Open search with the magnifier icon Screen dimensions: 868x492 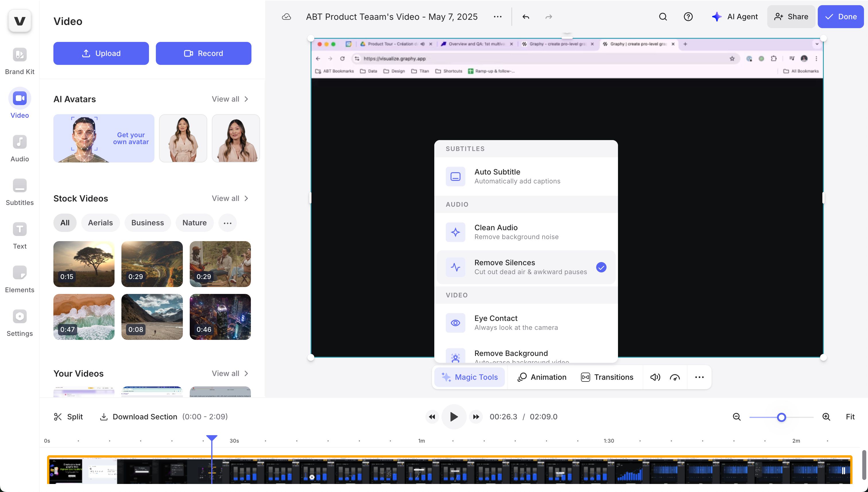click(x=663, y=17)
